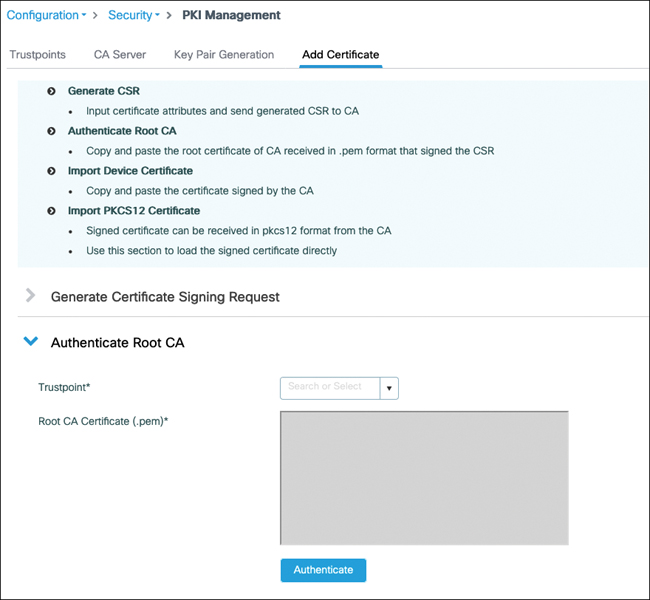Click bullet icon next to Authenticate Root CA step
650x600 pixels.
(x=51, y=131)
